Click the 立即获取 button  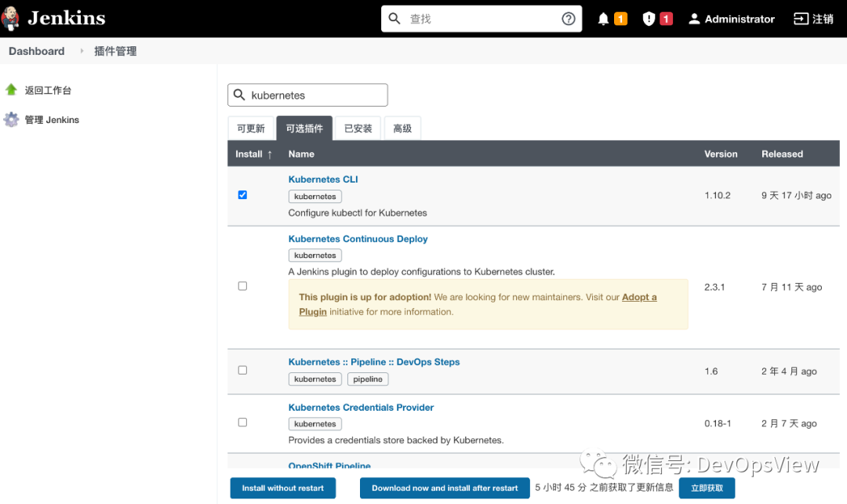pyautogui.click(x=707, y=488)
